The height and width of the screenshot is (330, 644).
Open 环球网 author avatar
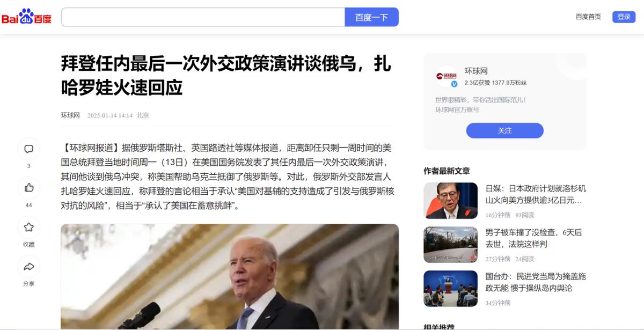pos(447,76)
